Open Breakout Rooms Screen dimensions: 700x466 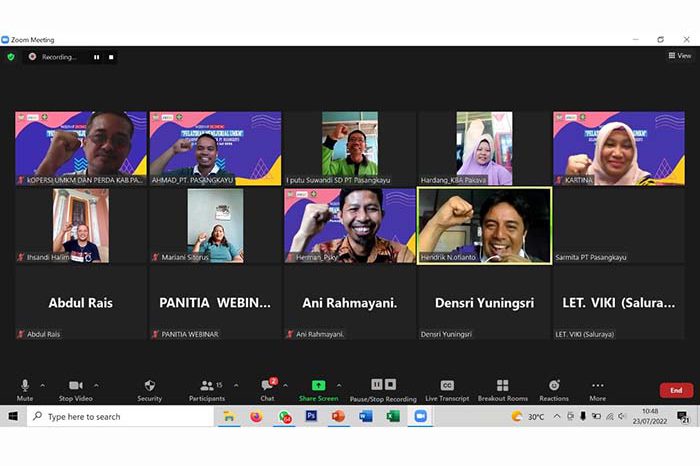(x=502, y=389)
